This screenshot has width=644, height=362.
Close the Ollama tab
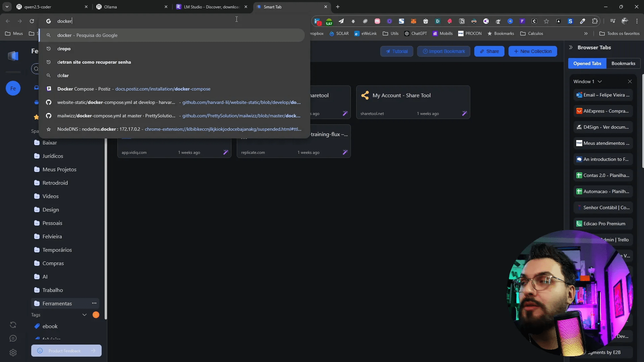pyautogui.click(x=166, y=7)
